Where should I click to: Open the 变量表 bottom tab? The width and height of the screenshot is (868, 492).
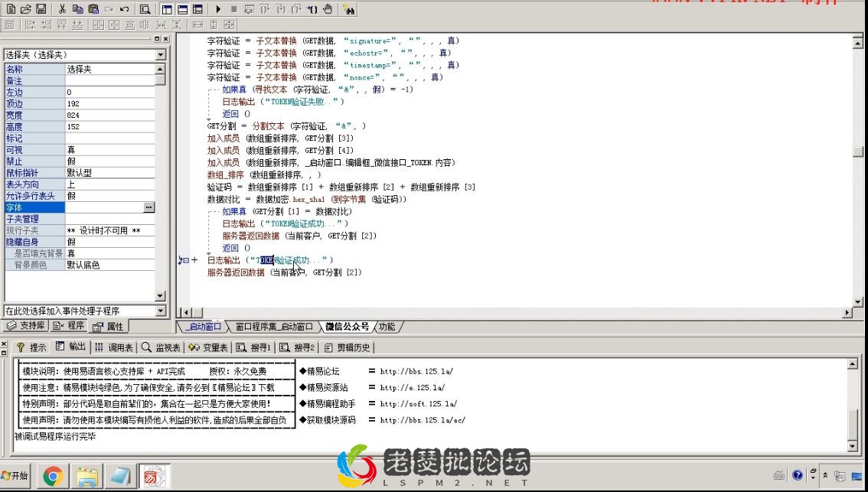208,347
